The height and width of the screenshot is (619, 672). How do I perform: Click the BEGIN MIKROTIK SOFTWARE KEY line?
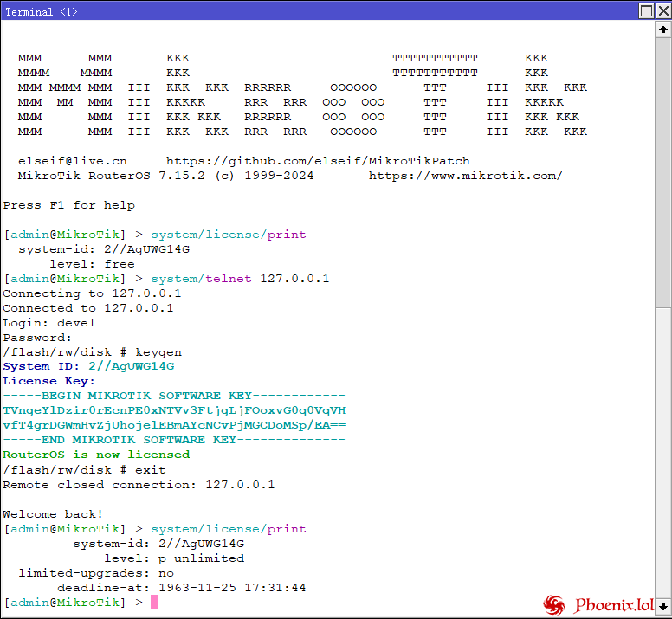pos(174,396)
